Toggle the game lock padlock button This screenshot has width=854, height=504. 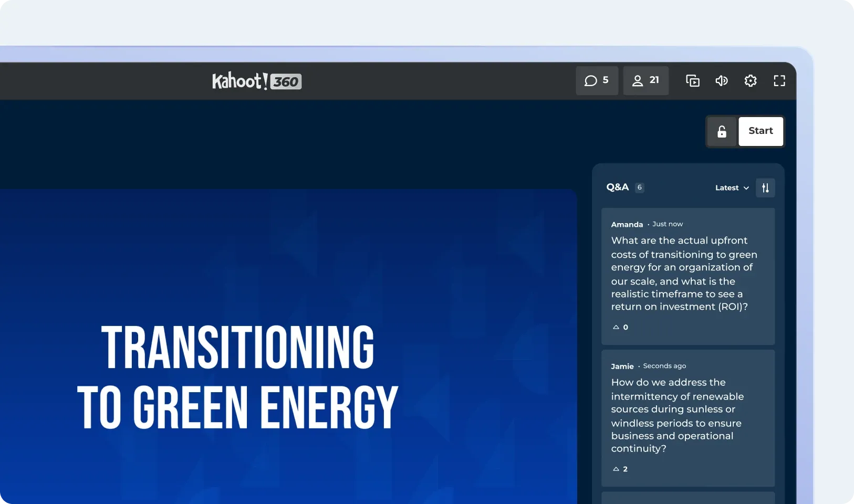tap(722, 131)
